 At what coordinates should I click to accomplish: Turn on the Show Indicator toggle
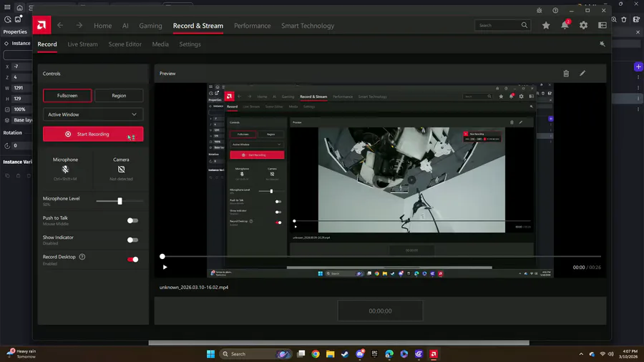click(x=132, y=240)
